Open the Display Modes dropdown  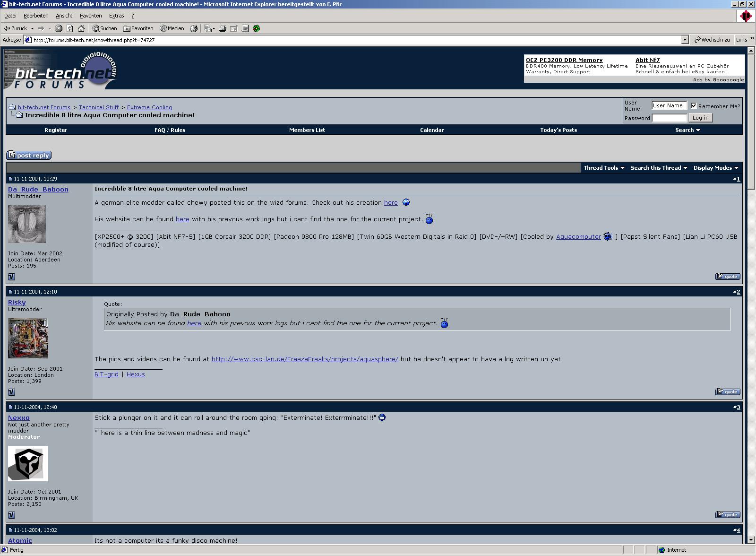pyautogui.click(x=715, y=168)
